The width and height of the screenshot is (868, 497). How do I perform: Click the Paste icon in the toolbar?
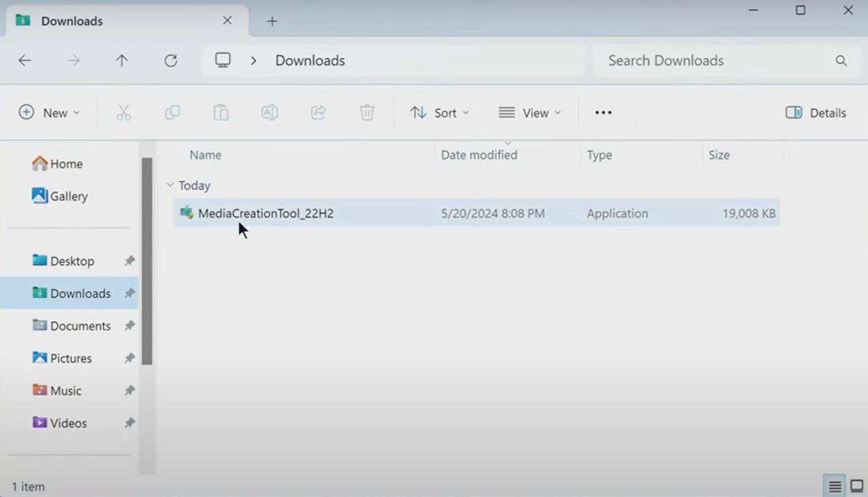[220, 112]
